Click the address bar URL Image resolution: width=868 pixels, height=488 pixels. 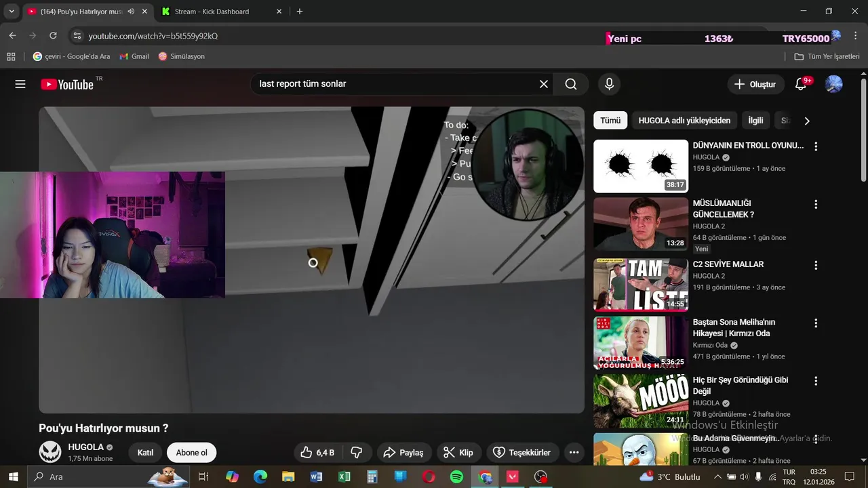[x=153, y=36]
